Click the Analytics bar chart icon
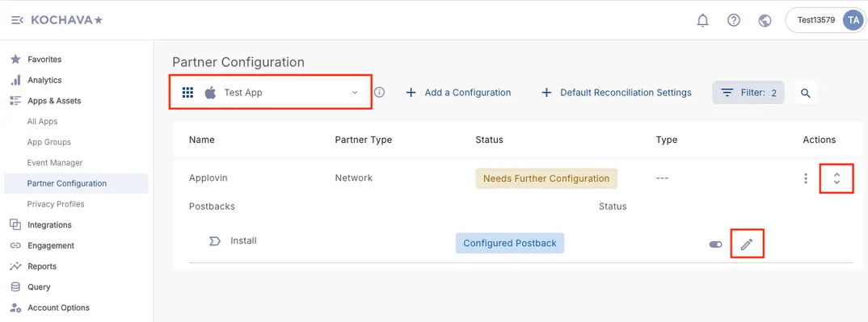The image size is (868, 322). tap(15, 80)
